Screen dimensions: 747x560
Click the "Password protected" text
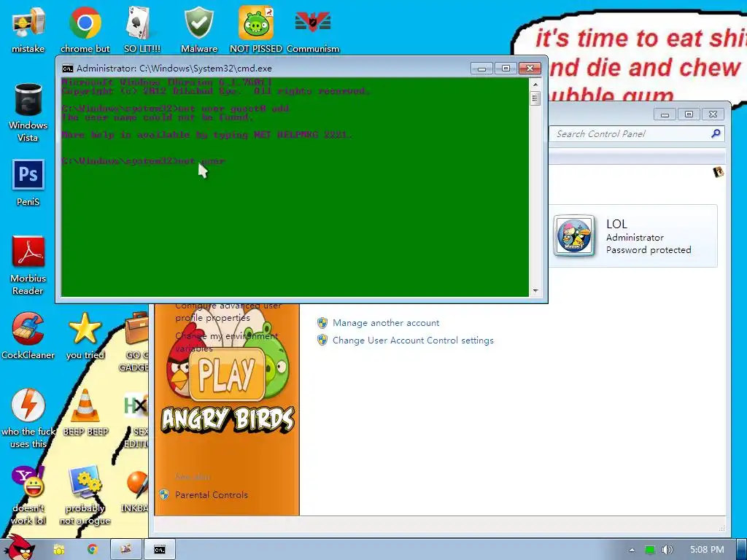click(649, 250)
